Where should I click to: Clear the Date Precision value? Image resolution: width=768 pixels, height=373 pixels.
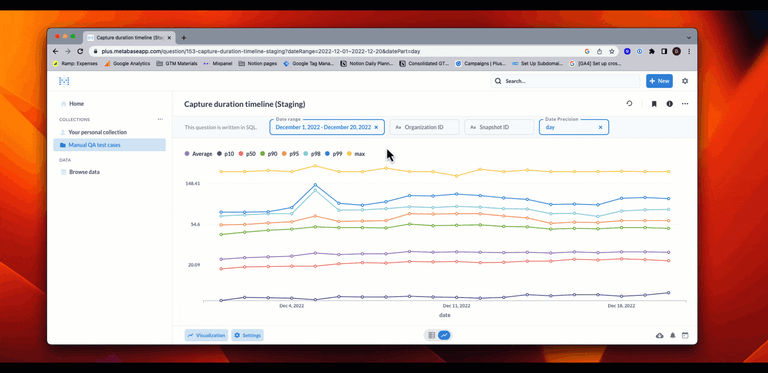click(x=600, y=127)
